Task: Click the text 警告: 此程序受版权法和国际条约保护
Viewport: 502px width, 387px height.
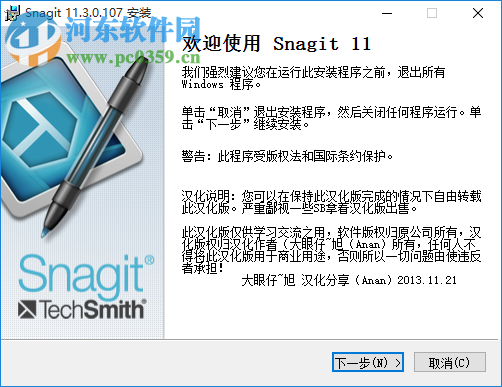Action: coord(287,156)
